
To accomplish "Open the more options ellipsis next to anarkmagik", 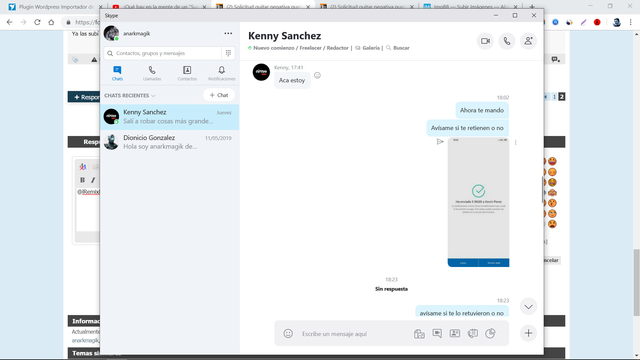I will (x=228, y=33).
